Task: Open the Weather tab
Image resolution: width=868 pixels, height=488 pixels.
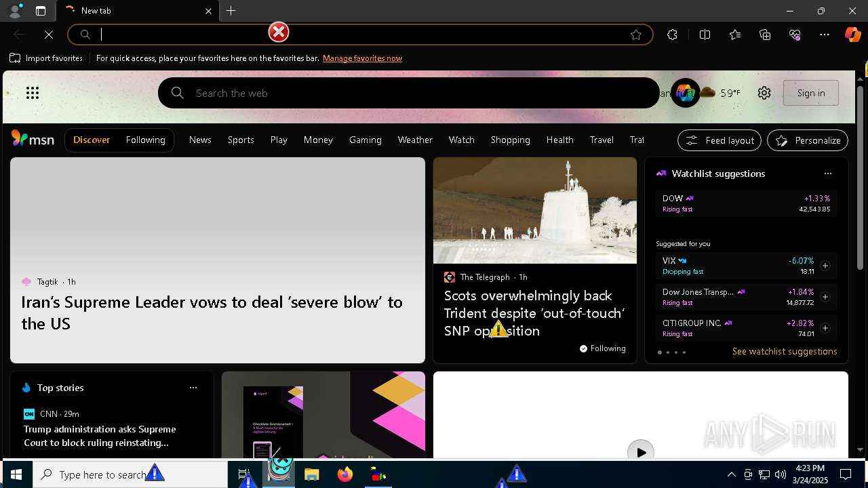Action: tap(415, 140)
